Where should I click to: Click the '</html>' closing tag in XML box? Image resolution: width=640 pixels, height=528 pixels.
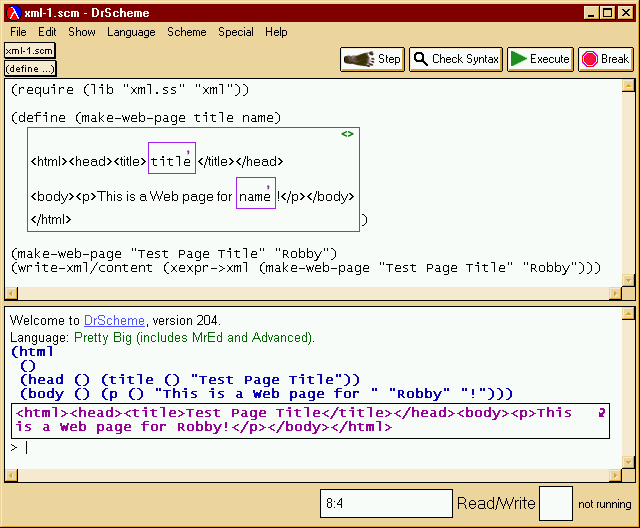click(x=51, y=220)
